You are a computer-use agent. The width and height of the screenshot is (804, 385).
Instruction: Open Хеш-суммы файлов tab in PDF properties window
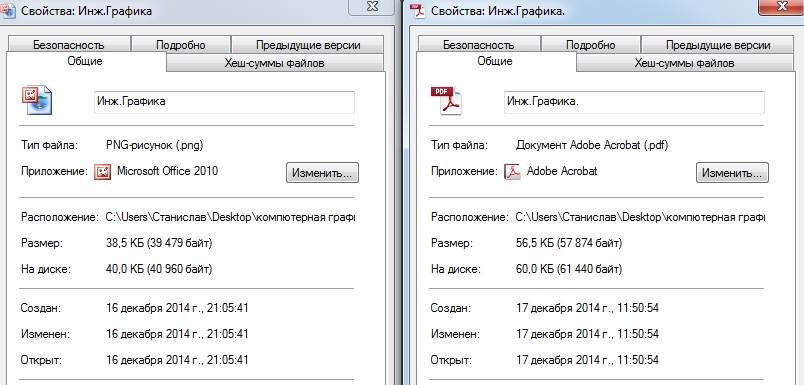685,63
